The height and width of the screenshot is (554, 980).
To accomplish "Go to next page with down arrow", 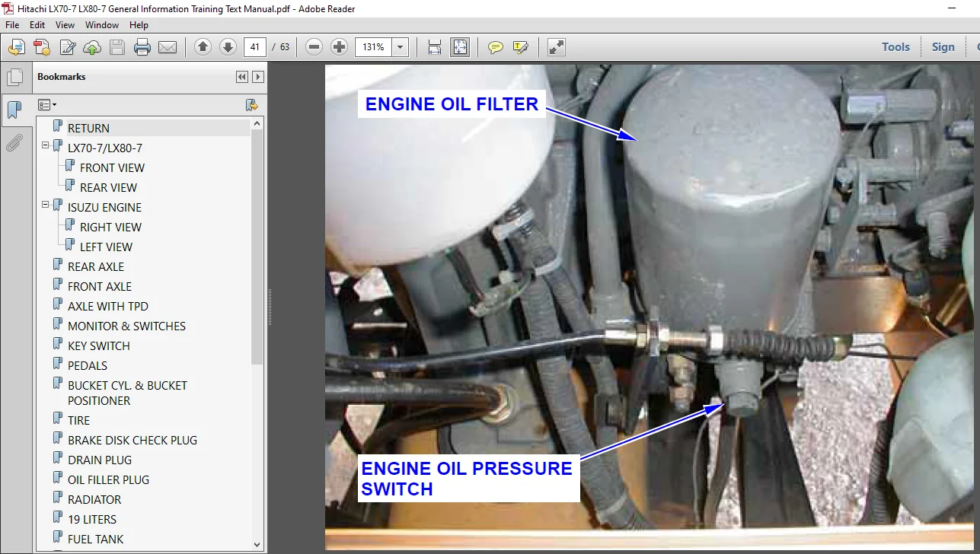I will click(x=228, y=47).
